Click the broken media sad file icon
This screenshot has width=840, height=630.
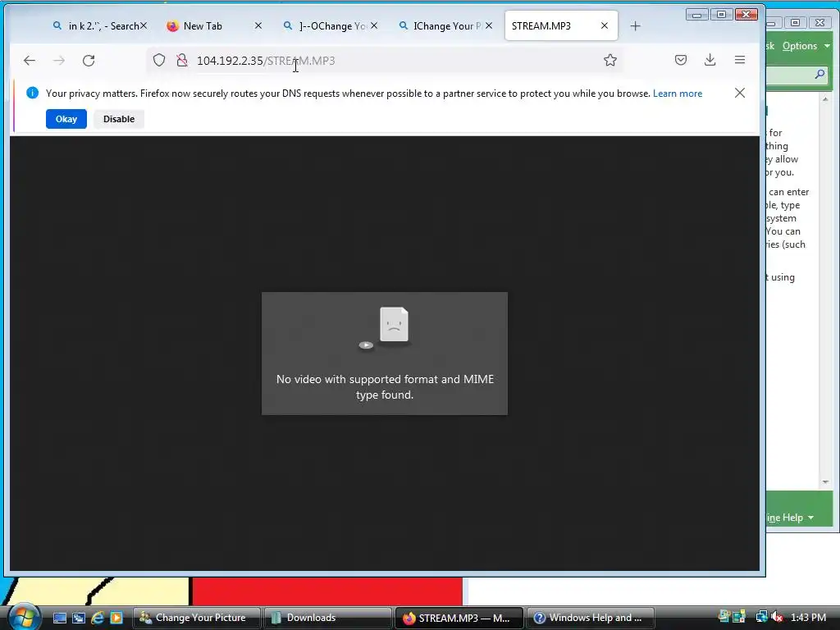pyautogui.click(x=394, y=324)
